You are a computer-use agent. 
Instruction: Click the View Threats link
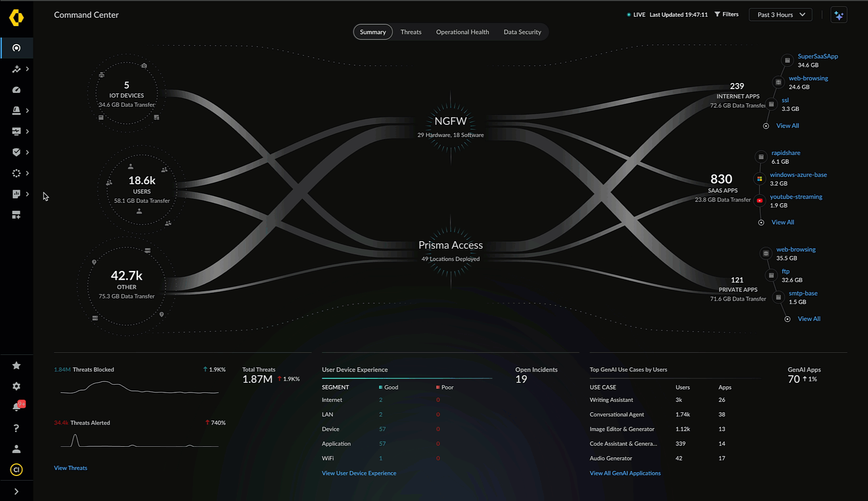pyautogui.click(x=71, y=468)
